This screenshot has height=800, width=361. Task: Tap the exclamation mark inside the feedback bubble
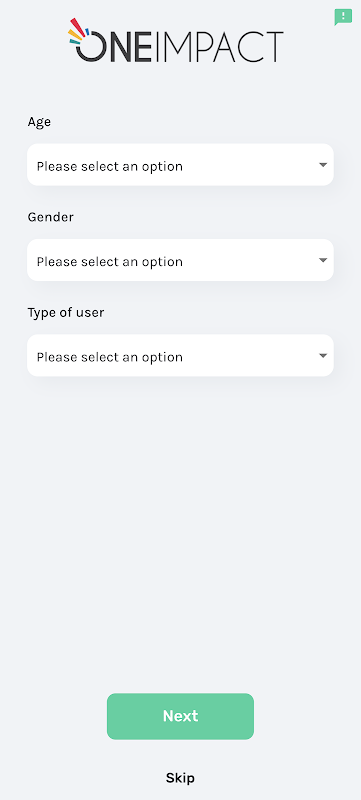click(343, 16)
